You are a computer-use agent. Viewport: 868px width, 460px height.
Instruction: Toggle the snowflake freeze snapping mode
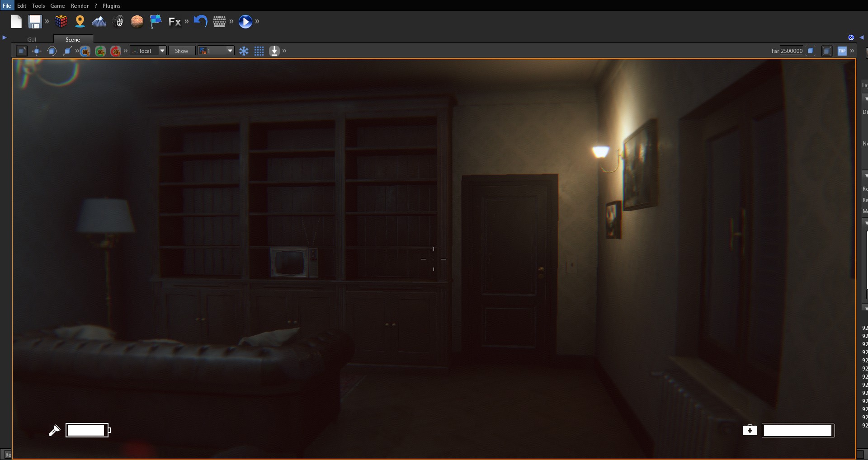point(244,51)
